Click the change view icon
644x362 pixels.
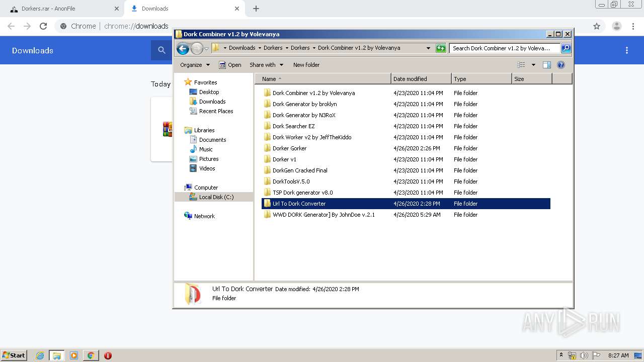[521, 65]
